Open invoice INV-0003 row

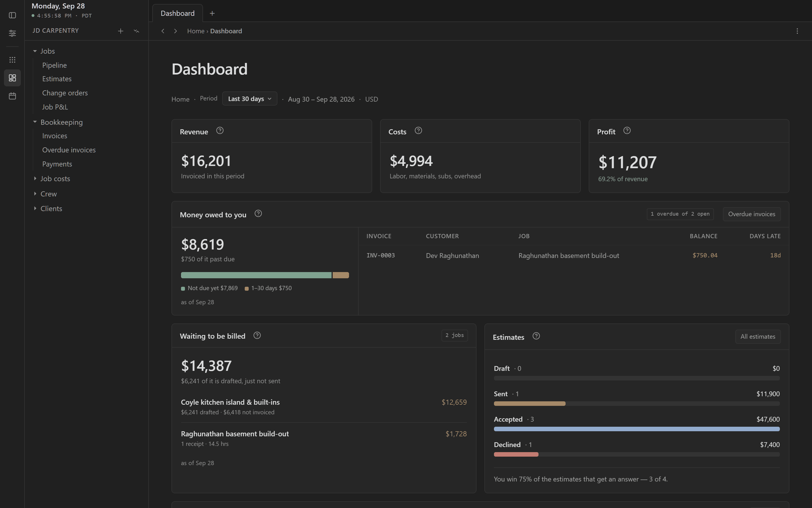pyautogui.click(x=573, y=256)
